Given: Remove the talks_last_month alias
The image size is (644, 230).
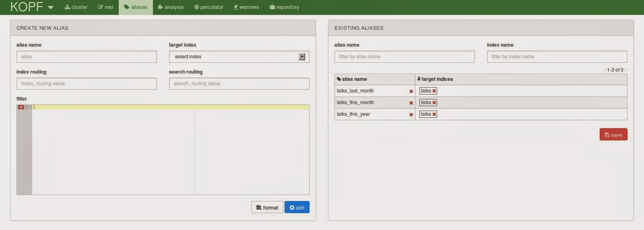Looking at the screenshot, I should point(411,91).
